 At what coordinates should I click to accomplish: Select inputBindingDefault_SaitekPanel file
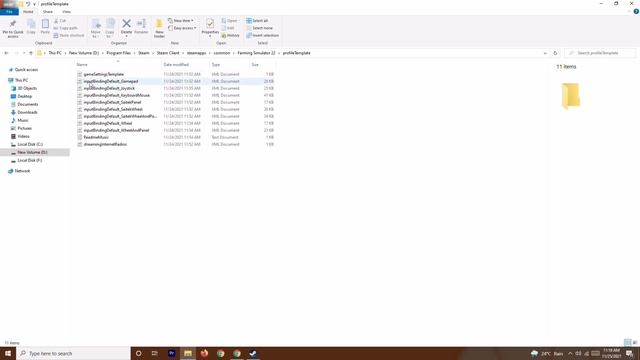click(x=112, y=102)
